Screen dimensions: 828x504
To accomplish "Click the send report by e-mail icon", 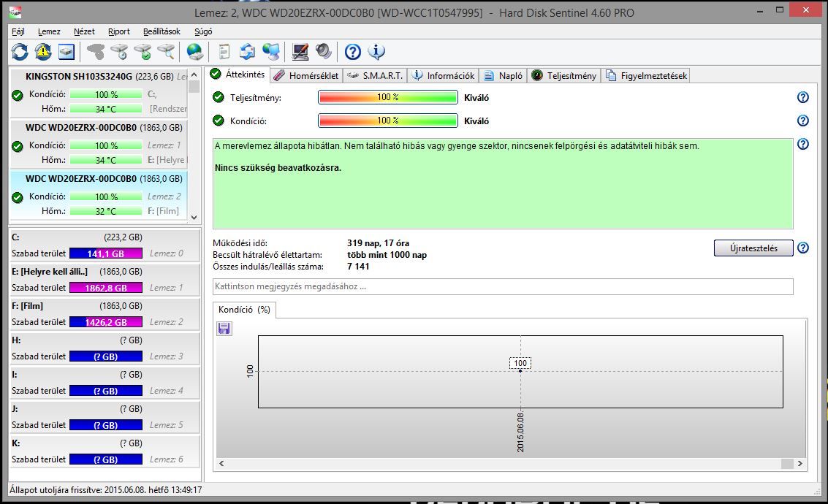I will pos(247,52).
